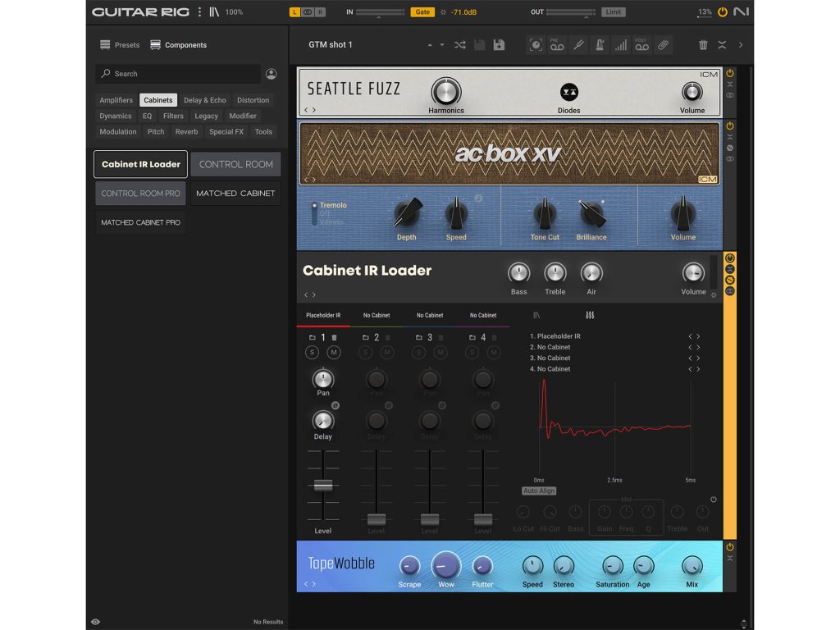Click the user account icon by search

[x=272, y=74]
